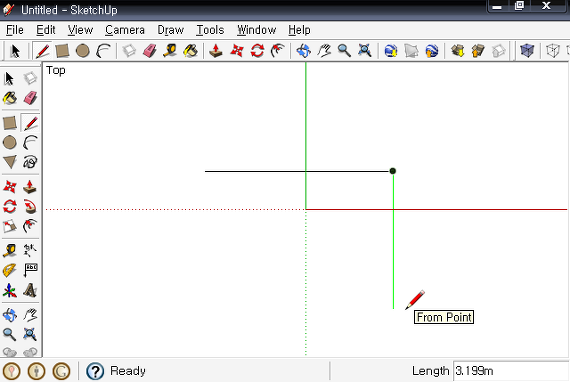
Task: Choose the Rectangle tool in the horizontal toolbar
Action: [62, 51]
